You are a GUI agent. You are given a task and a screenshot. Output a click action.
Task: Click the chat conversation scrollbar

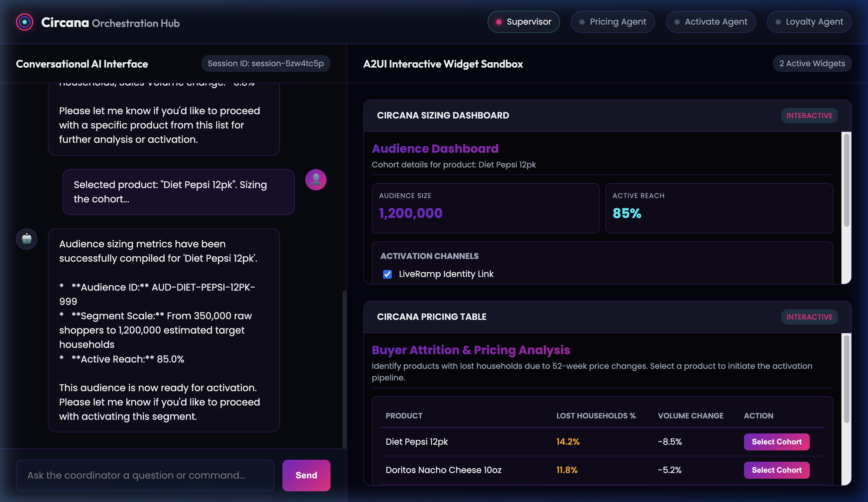point(344,369)
